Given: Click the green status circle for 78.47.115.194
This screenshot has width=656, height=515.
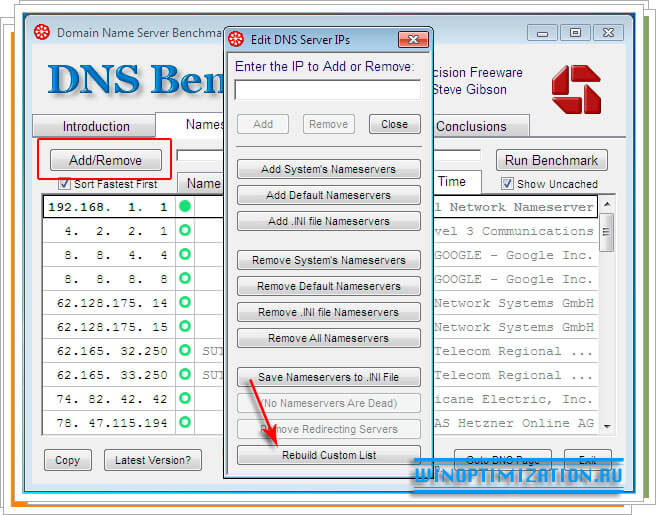Looking at the screenshot, I should (185, 423).
